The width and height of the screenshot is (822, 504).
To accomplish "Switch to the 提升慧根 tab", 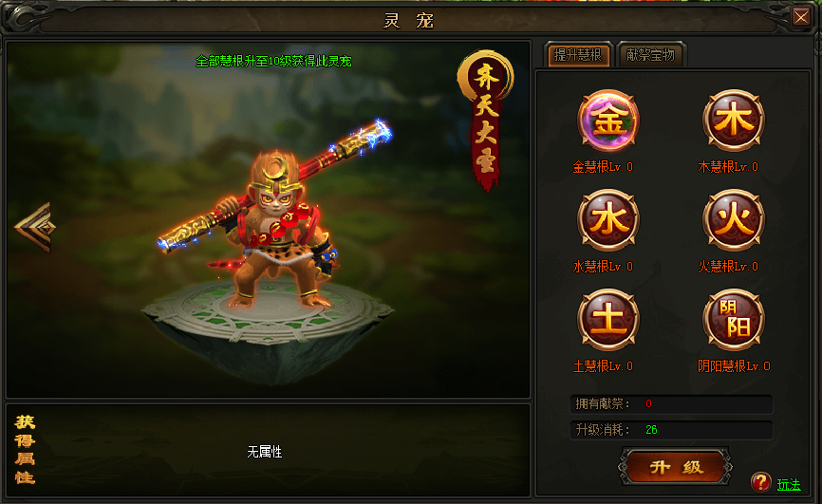I will (x=578, y=54).
